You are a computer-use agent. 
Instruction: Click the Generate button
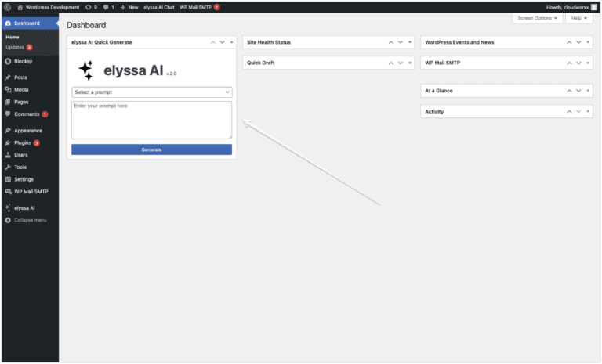pos(151,150)
